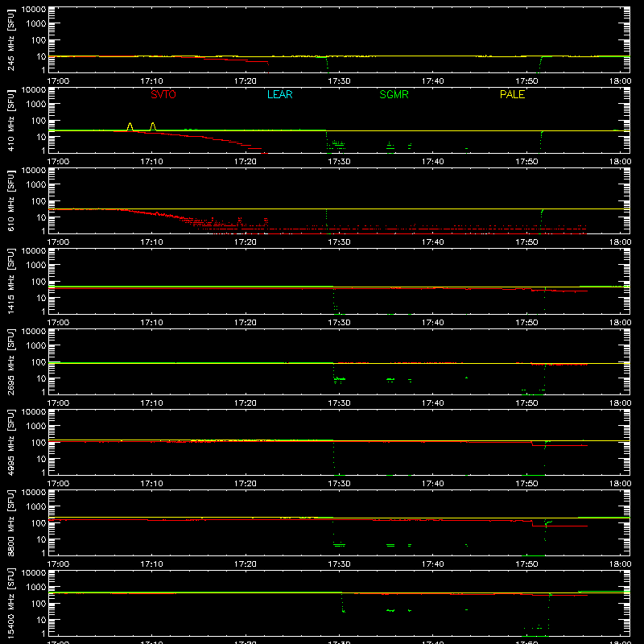Click 17:30 tick label under 245 MHz plot
Image resolution: width=644 pixels, height=644 pixels.
click(339, 81)
